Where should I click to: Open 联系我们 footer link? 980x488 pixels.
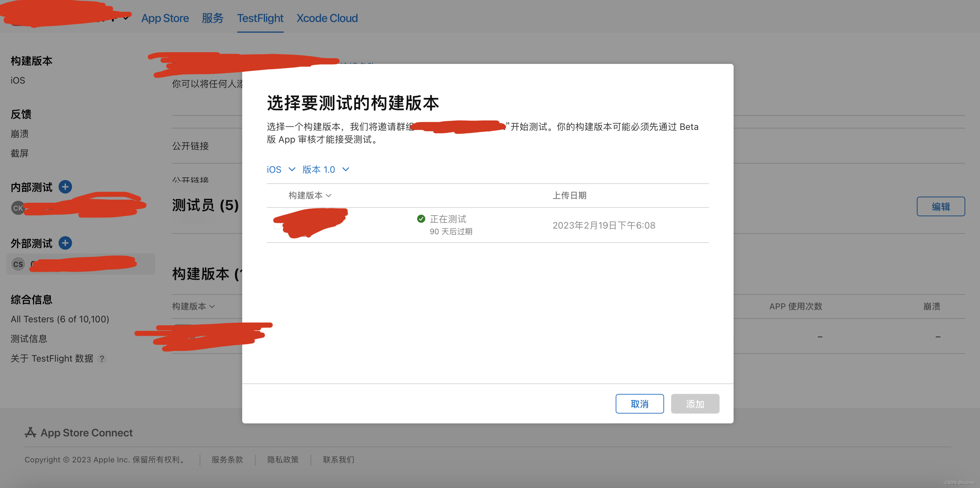[x=339, y=460]
